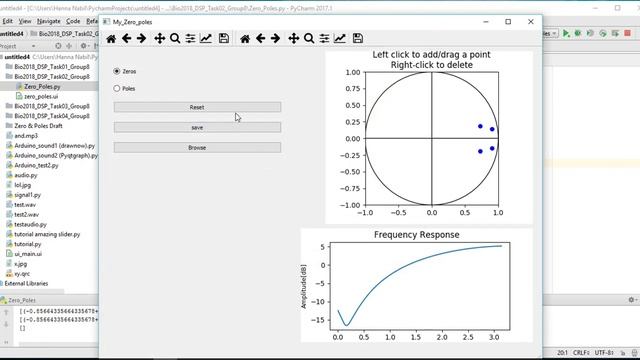The width and height of the screenshot is (640, 360).
Task: Open the Edit menu in PyCharm
Action: pyautogui.click(x=7, y=21)
